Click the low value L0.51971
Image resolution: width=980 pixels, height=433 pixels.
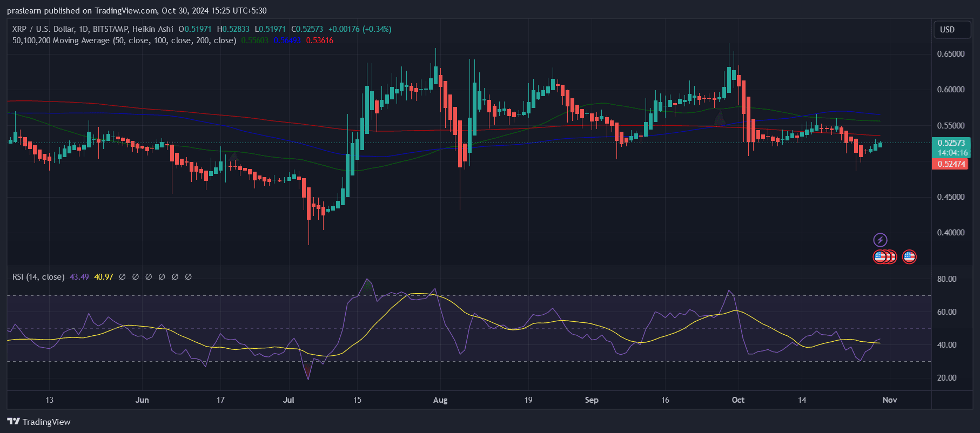pyautogui.click(x=270, y=29)
